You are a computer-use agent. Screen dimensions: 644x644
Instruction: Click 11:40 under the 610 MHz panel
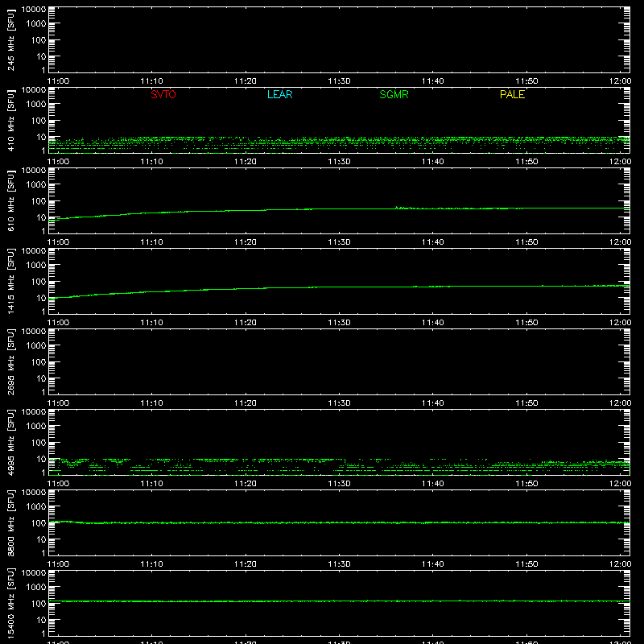[x=433, y=242]
